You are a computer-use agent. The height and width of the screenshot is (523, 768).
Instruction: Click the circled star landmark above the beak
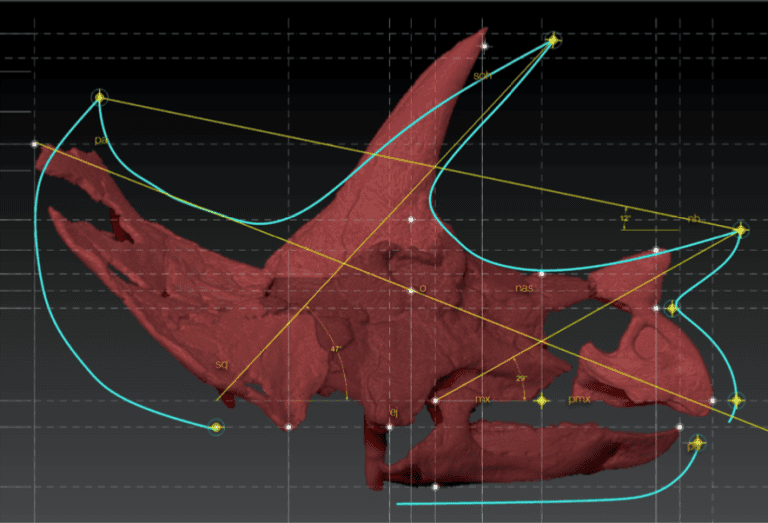point(672,308)
